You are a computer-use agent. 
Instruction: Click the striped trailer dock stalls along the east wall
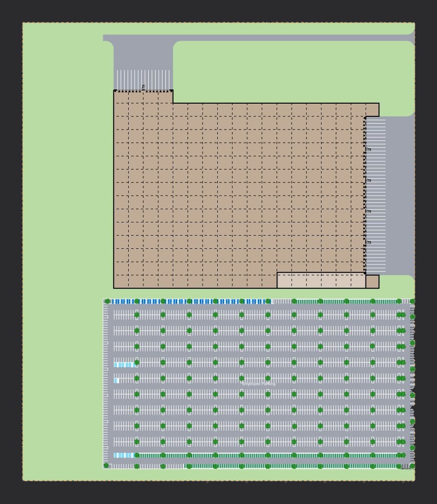click(x=376, y=196)
